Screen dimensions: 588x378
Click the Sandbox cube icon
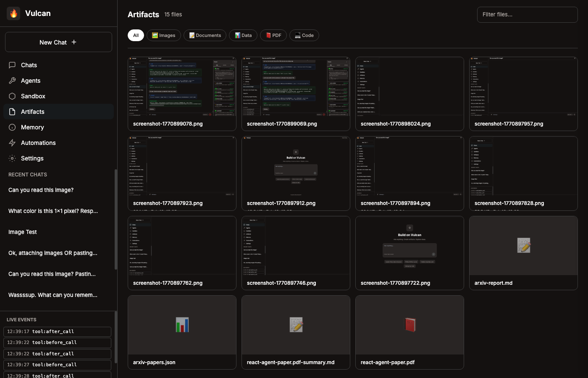click(x=12, y=96)
